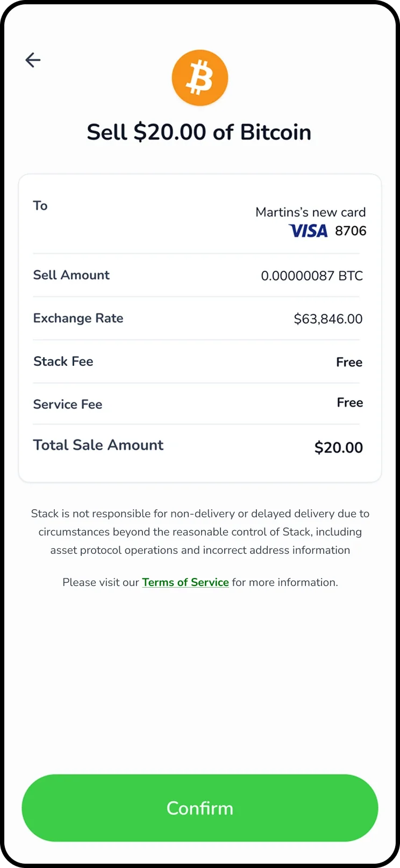
Task: Select the Sell Amount label
Action: (x=72, y=275)
